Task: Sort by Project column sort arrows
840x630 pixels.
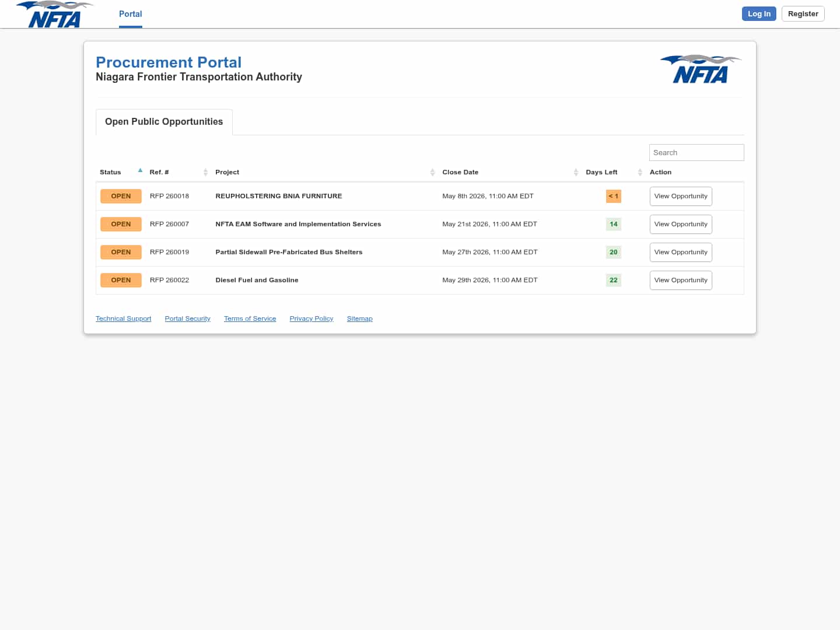Action: coord(432,172)
